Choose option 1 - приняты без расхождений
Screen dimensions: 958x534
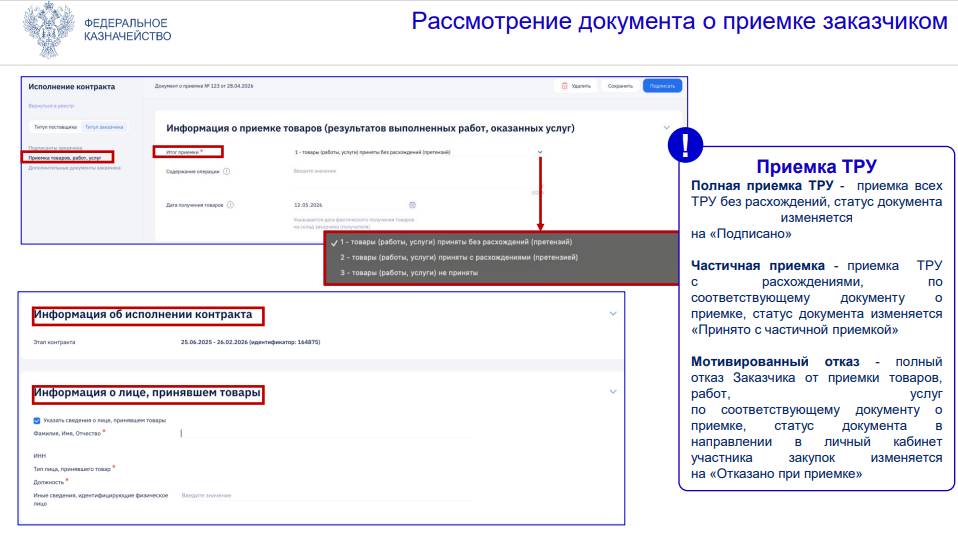coord(456,242)
